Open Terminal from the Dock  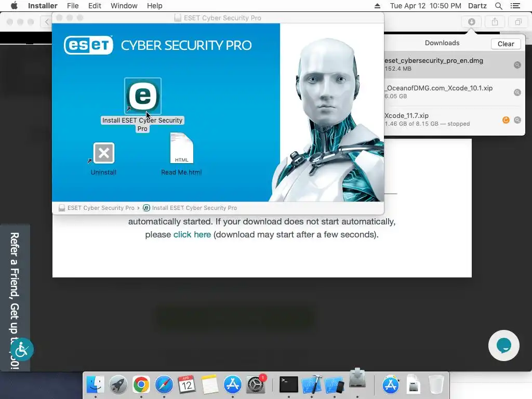click(x=289, y=384)
